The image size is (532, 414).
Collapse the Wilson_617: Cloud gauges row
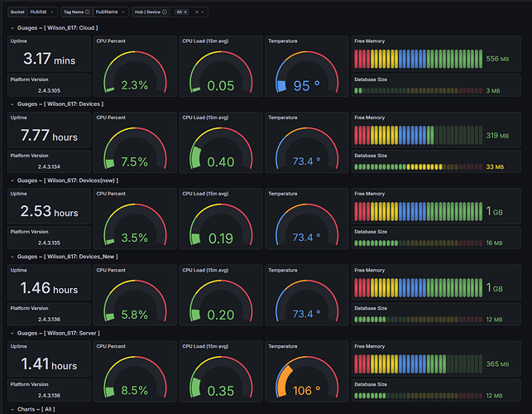click(12, 28)
